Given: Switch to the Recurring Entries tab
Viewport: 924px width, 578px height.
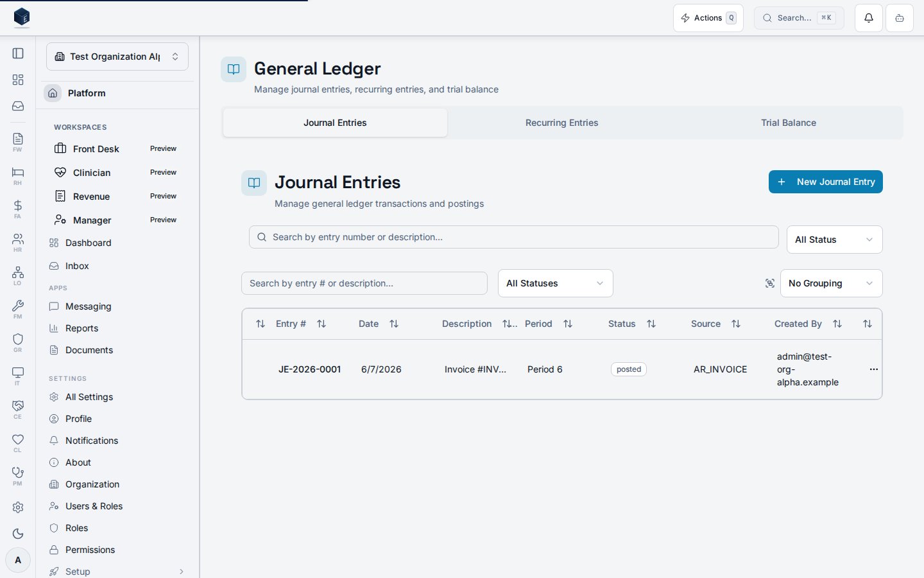Looking at the screenshot, I should 561,123.
